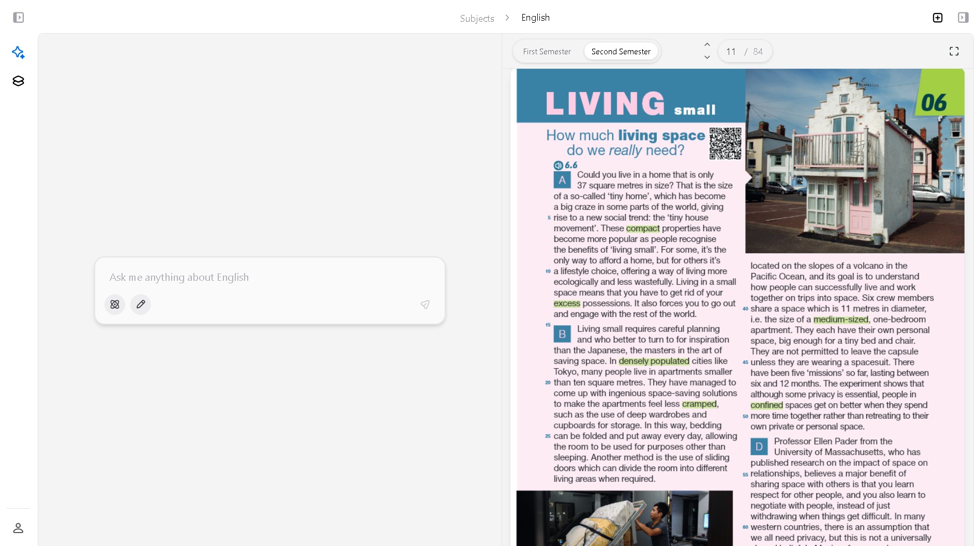
Task: Go to next page with down chevron
Action: coord(707,57)
